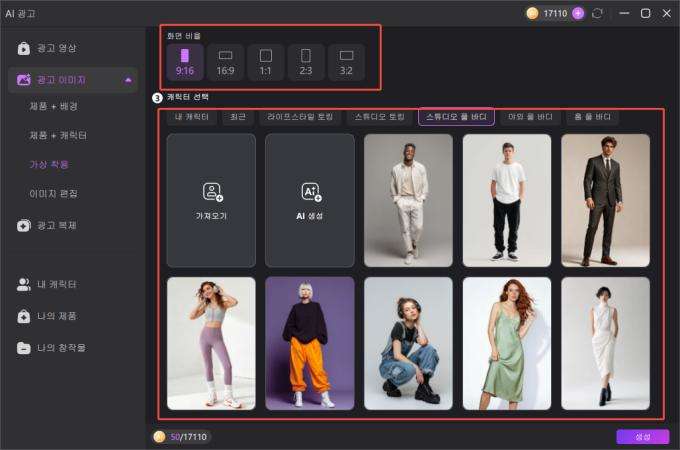Switch to the 스튜디오 토킹 tab
The height and width of the screenshot is (450, 680).
(x=379, y=117)
